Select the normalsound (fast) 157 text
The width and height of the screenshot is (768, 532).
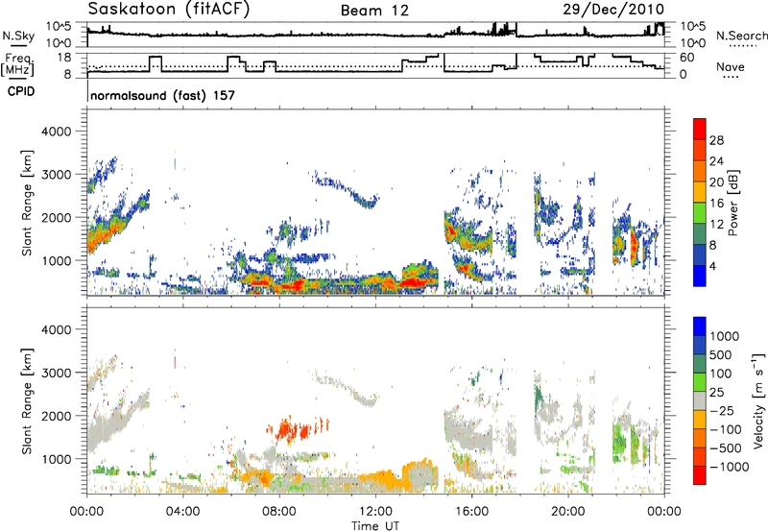[x=162, y=95]
